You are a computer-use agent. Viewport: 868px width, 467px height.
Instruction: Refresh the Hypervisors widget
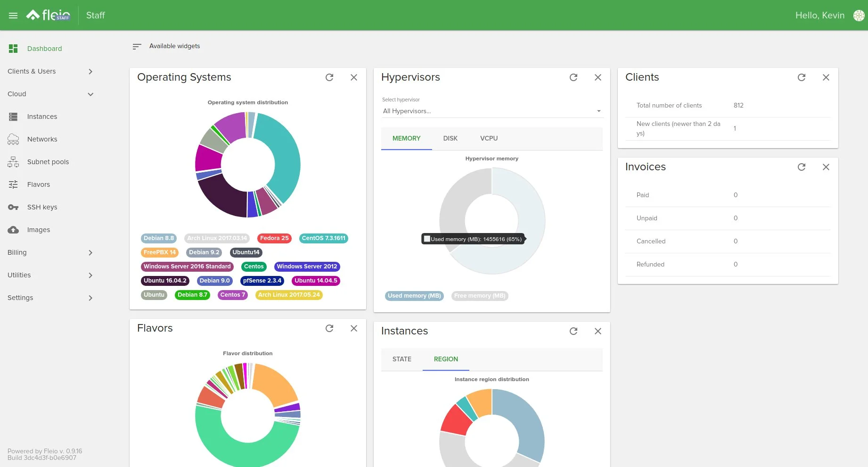point(573,77)
